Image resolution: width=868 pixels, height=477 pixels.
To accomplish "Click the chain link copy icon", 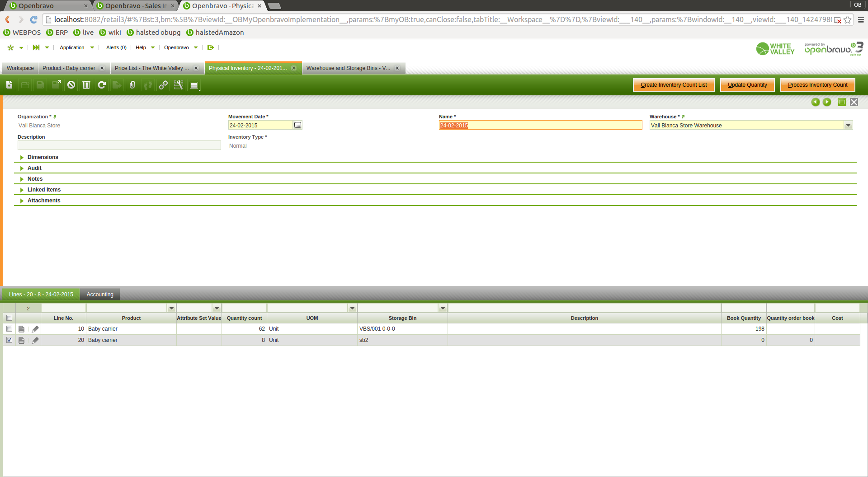I will point(163,85).
